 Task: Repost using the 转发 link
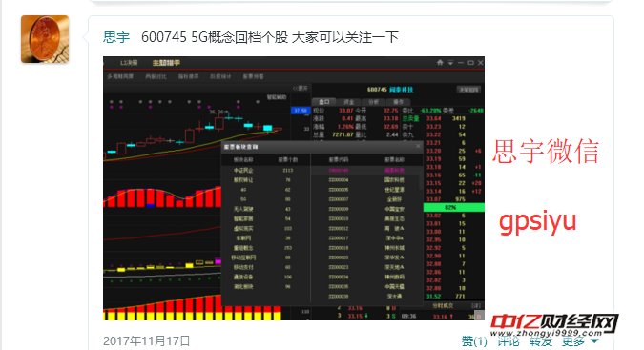(541, 341)
